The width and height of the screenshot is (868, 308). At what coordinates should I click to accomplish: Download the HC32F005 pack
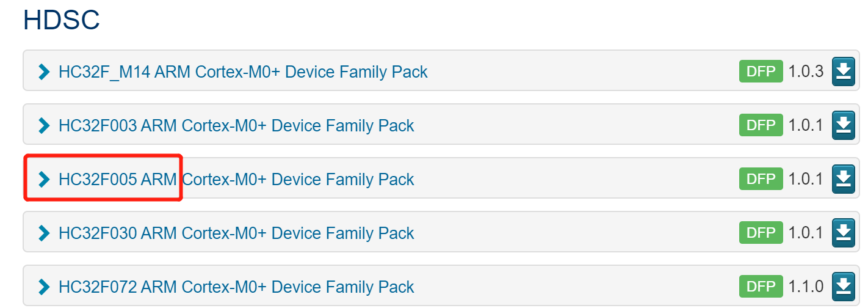coord(843,179)
